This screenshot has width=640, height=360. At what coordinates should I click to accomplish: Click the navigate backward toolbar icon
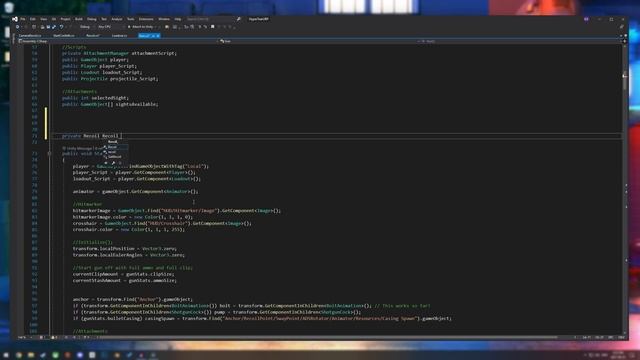(x=18, y=27)
